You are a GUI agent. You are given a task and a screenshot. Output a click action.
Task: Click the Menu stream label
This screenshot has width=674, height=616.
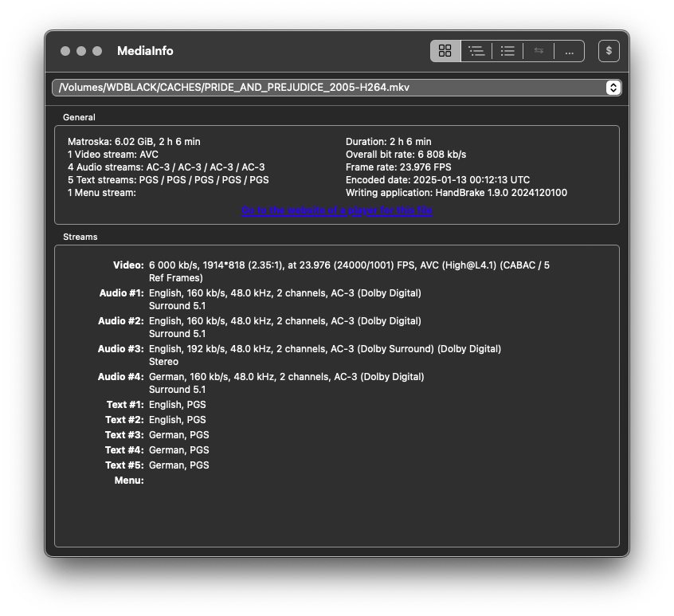pyautogui.click(x=129, y=481)
